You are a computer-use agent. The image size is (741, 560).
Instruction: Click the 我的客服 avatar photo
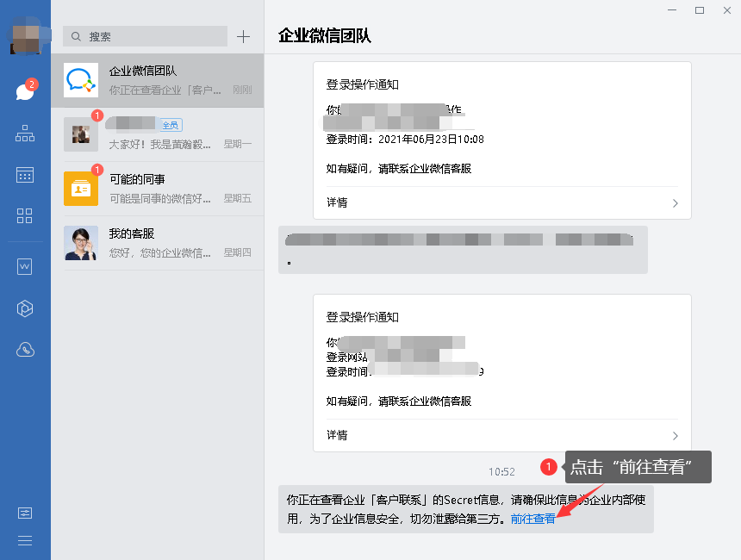pos(81,243)
